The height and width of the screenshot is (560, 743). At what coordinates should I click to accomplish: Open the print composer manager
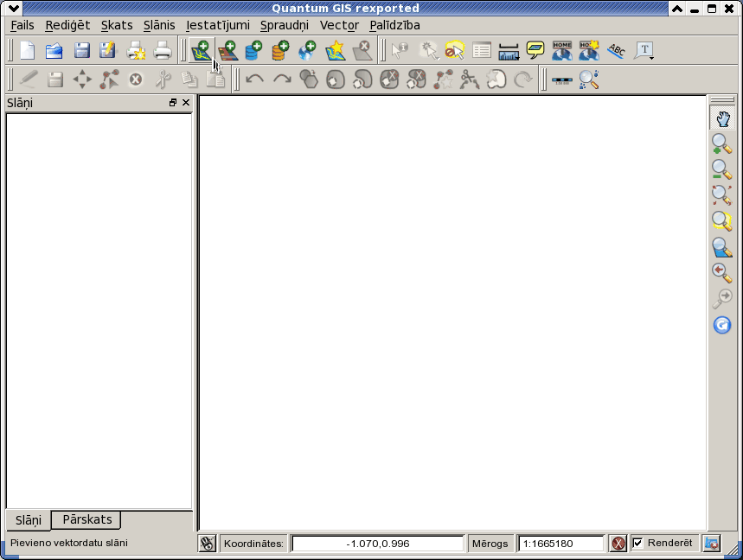[163, 50]
